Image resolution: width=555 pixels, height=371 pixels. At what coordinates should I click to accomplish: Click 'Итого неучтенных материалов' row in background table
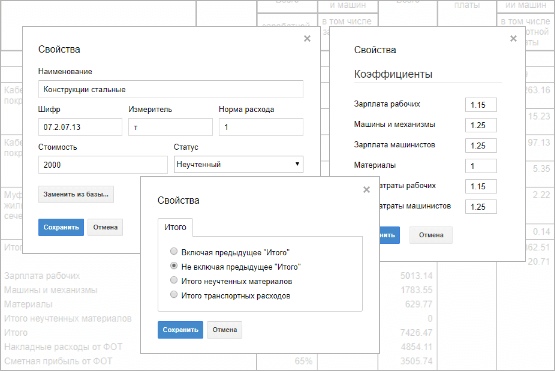(x=68, y=318)
